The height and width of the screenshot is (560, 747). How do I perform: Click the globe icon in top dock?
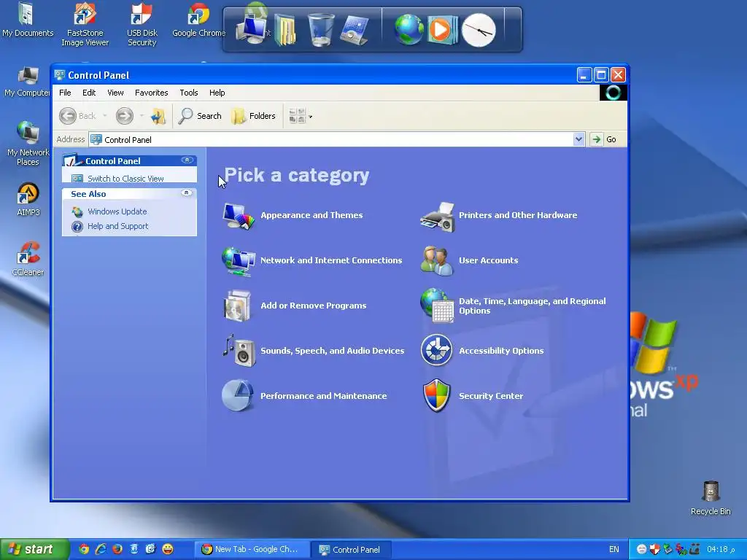409,29
